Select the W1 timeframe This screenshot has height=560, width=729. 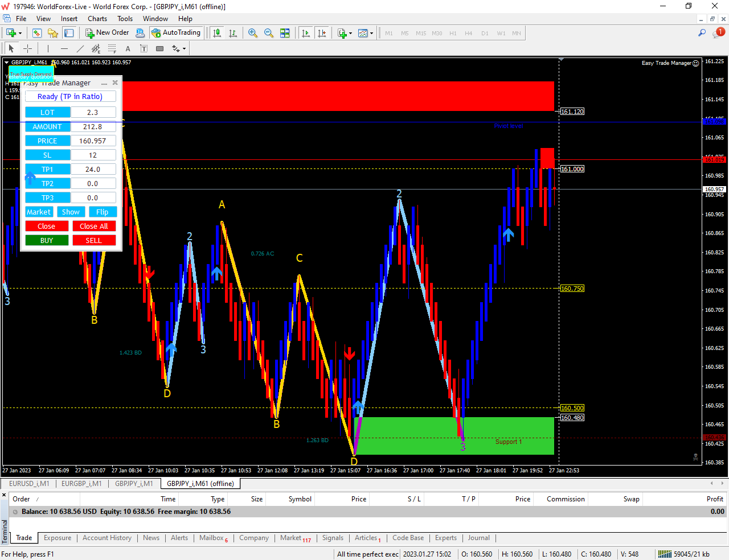point(501,33)
